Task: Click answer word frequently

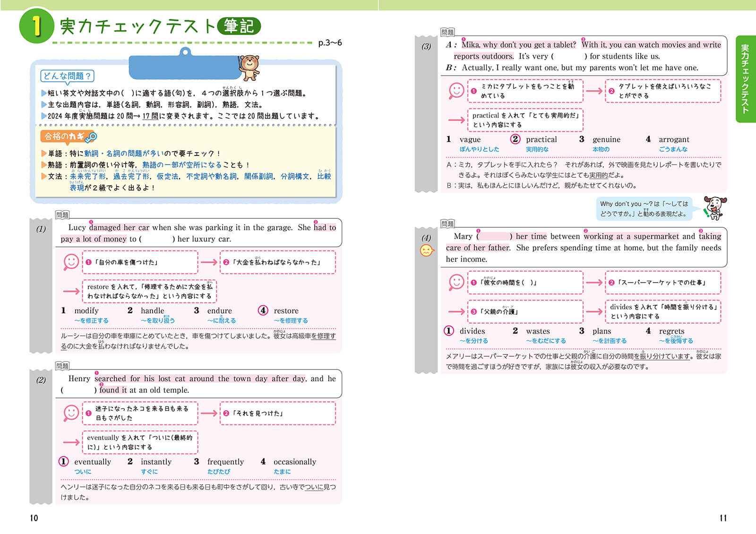Action: [225, 462]
